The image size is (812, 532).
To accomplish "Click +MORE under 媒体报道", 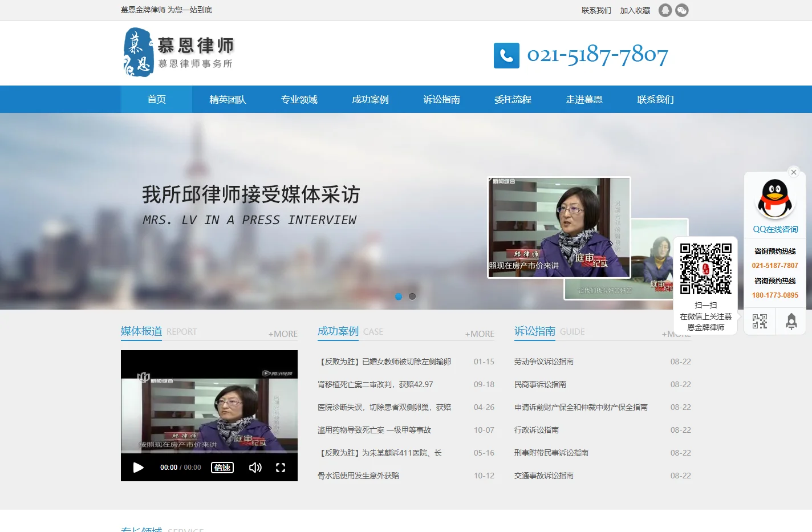I will click(283, 334).
